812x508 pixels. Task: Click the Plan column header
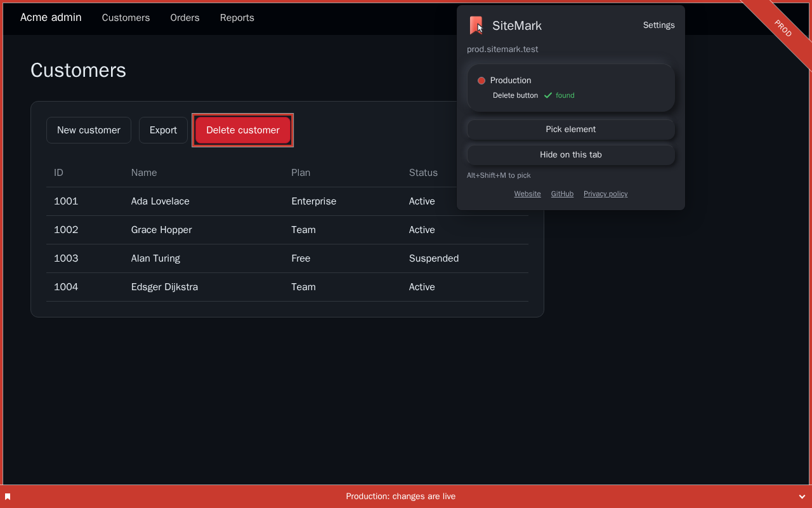[301, 173]
